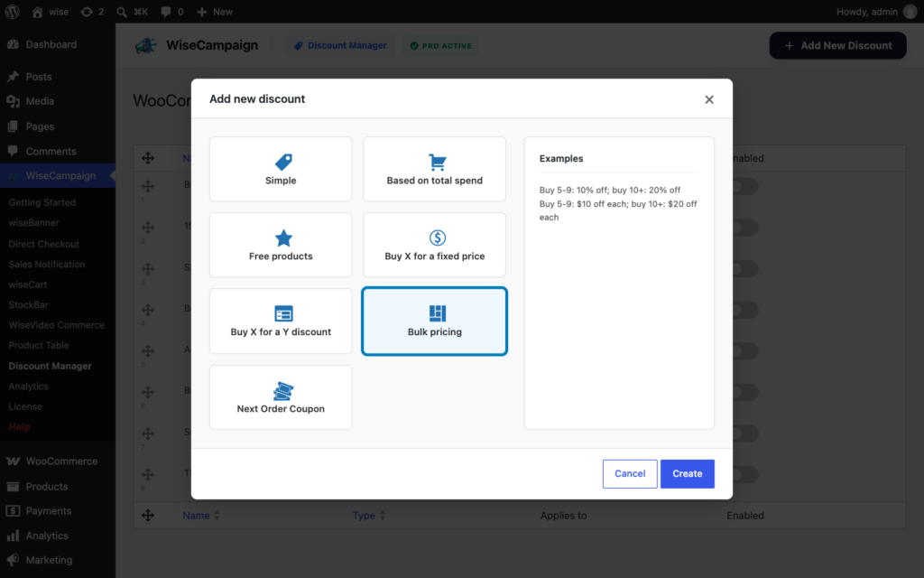Cancel the Add new discount dialog
This screenshot has width=924, height=578.
[x=630, y=473]
